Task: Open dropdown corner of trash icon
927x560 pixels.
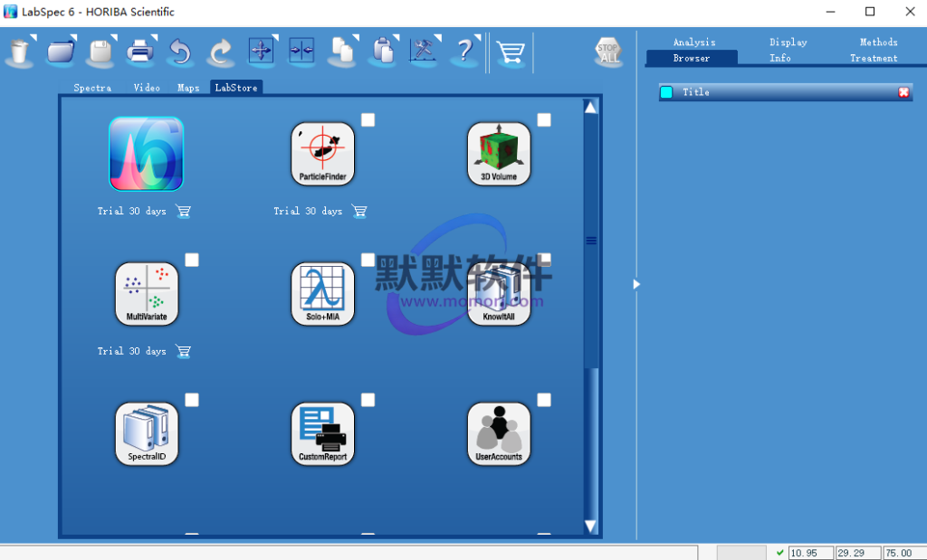Action: (34, 38)
